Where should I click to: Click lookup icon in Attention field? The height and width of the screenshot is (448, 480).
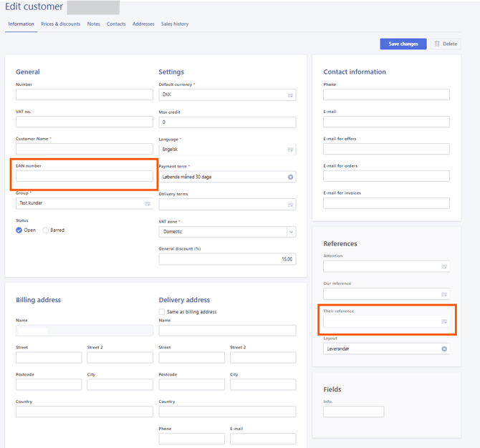[x=444, y=267]
